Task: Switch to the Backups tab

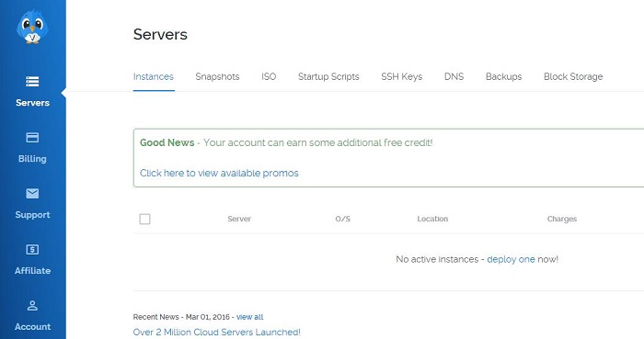Action: click(x=503, y=76)
